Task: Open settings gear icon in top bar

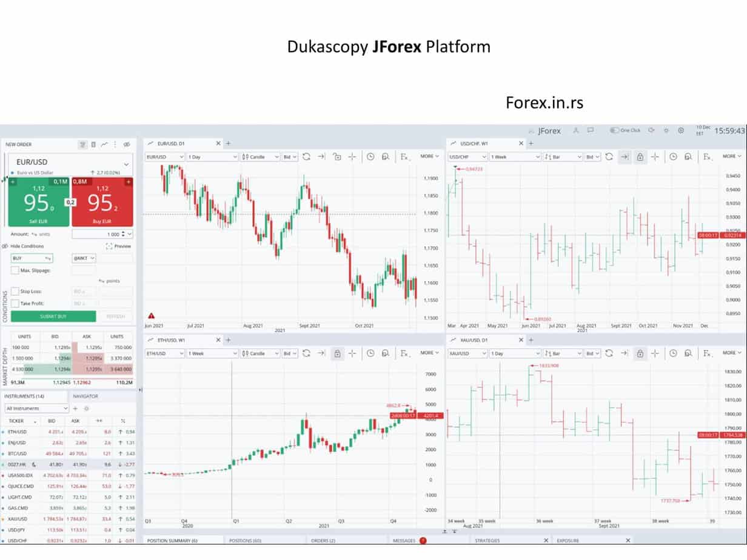Action: (x=681, y=130)
